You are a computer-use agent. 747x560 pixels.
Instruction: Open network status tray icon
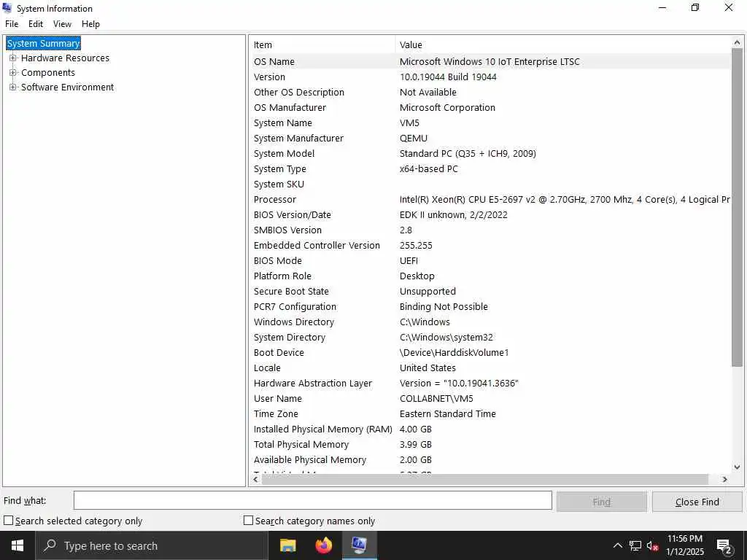[x=635, y=545]
